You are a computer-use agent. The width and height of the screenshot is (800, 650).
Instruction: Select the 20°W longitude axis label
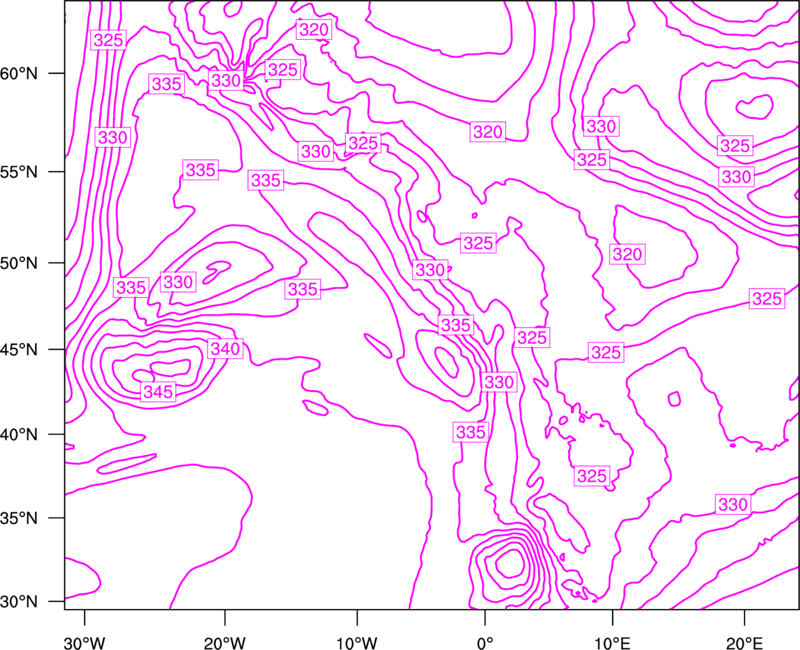[x=225, y=642]
